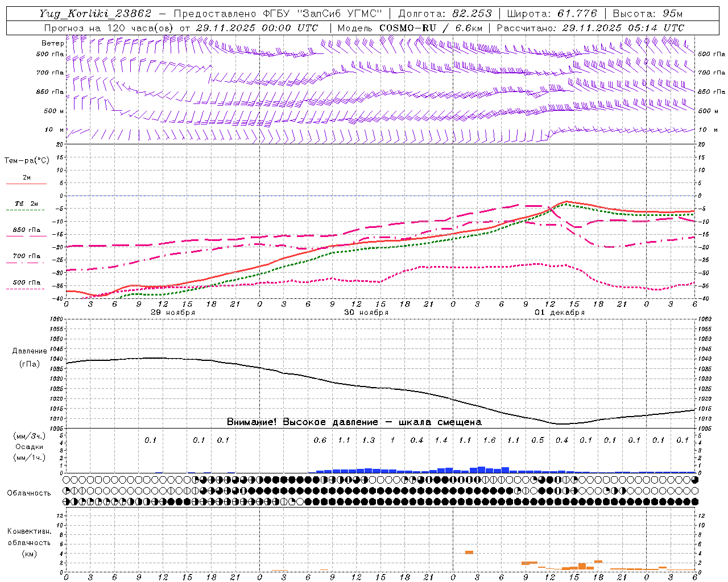
Task: Click the precipitation value 1.4
Action: [441, 440]
